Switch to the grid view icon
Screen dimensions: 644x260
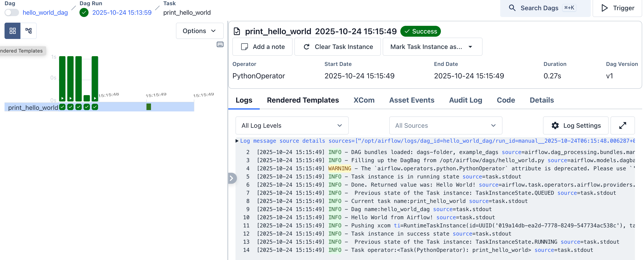[12, 31]
